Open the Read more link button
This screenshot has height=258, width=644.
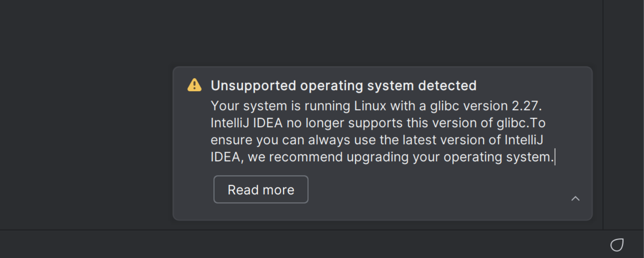[x=261, y=189]
